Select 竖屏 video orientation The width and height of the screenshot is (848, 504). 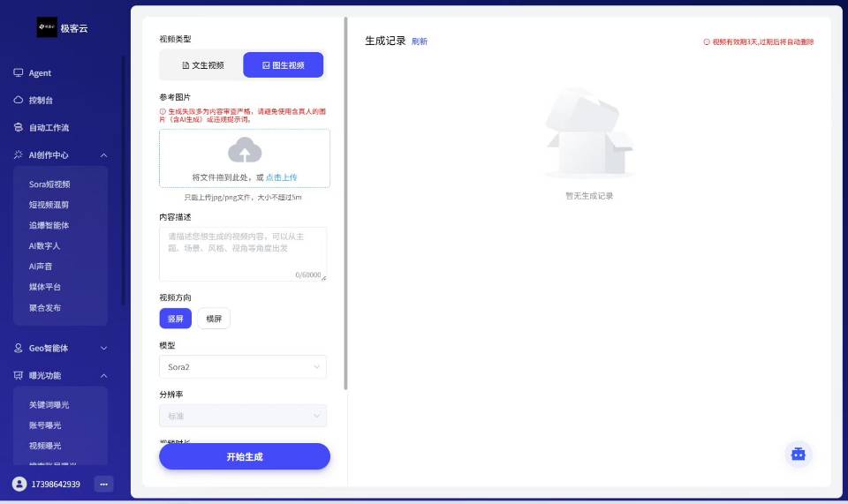[x=175, y=318]
